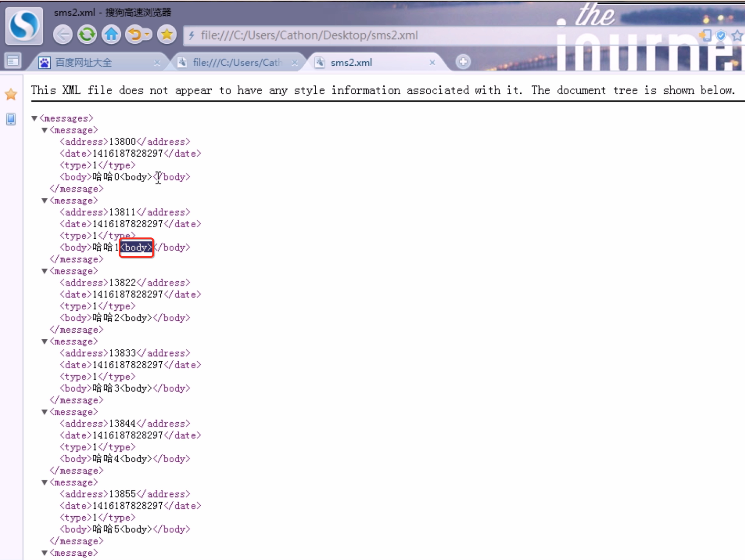Click the back navigation arrow
Image resolution: width=745 pixels, height=560 pixels.
pyautogui.click(x=63, y=35)
